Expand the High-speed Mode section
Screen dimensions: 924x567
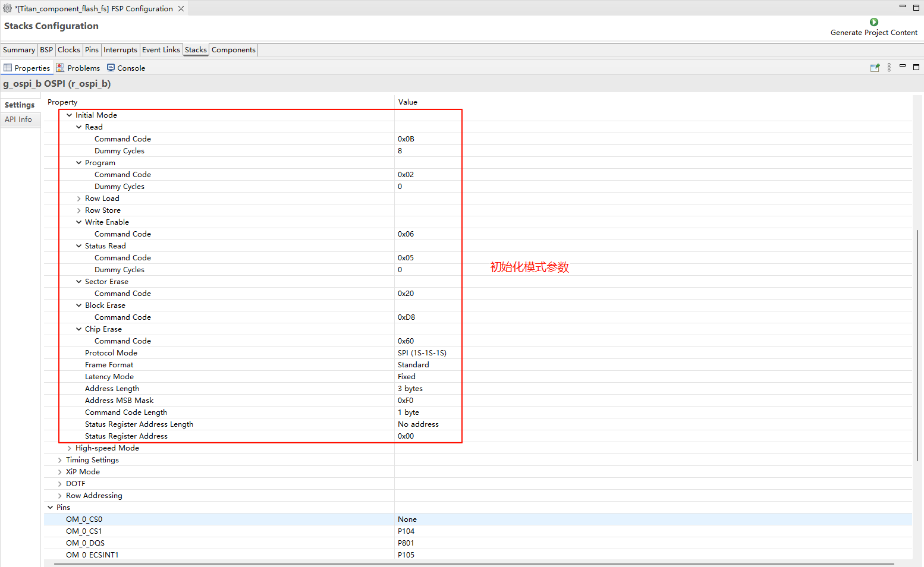[x=69, y=448]
